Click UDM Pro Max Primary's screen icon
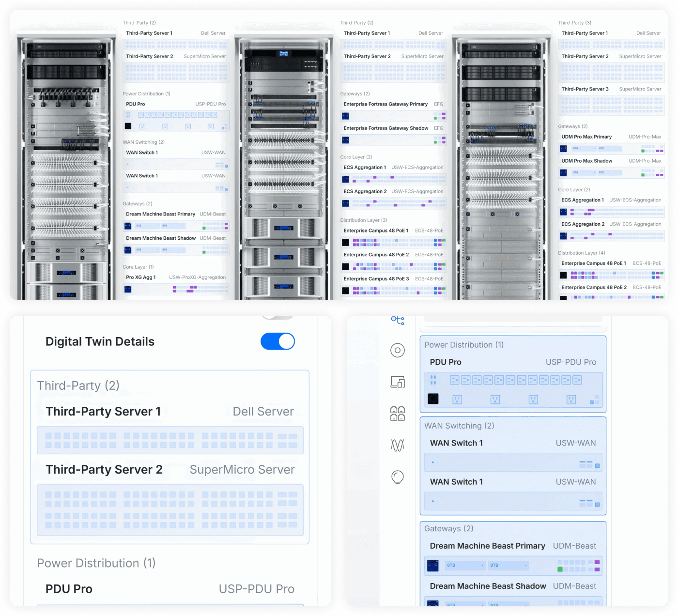Screen dimensions: 678x616 click(563, 149)
